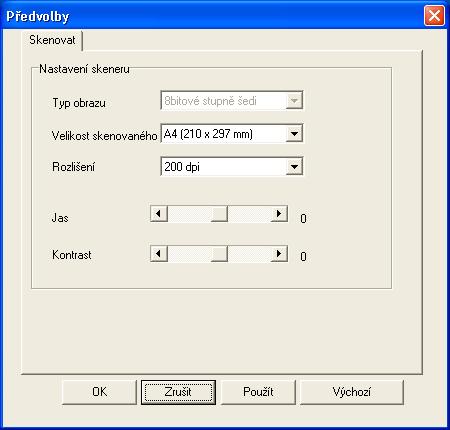Click the Typ obrazu label
450x430 pixels.
tap(79, 103)
